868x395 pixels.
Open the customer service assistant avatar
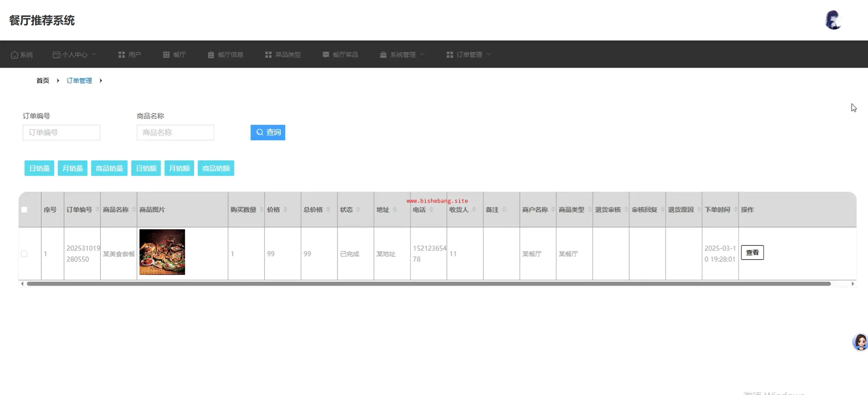[860, 342]
